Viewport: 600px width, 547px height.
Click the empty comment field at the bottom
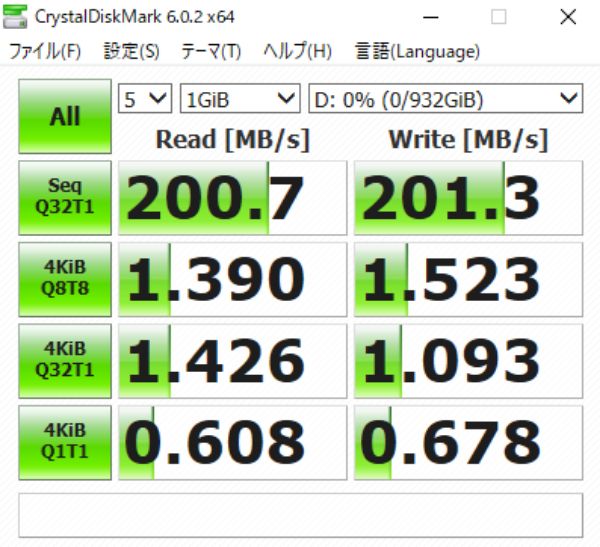coord(301,515)
